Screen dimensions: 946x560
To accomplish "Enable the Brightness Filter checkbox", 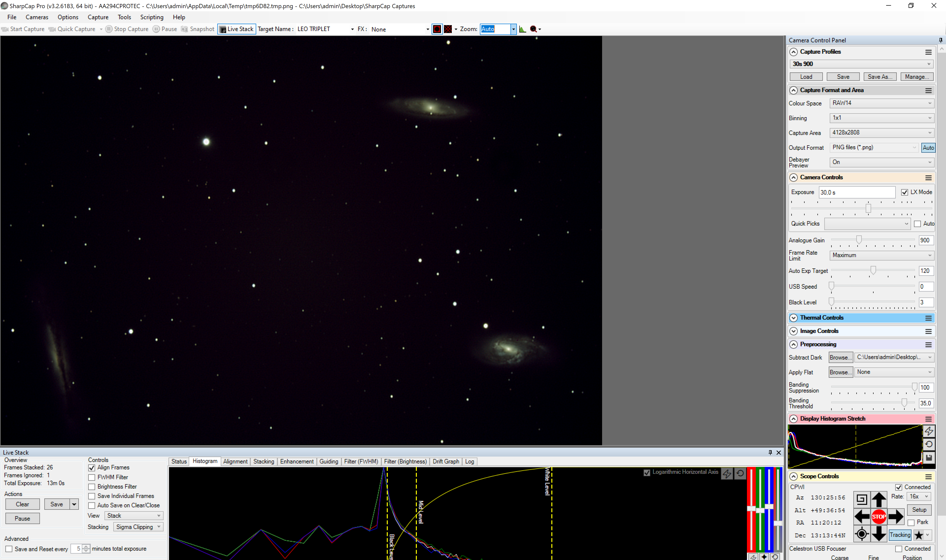I will [x=92, y=487].
